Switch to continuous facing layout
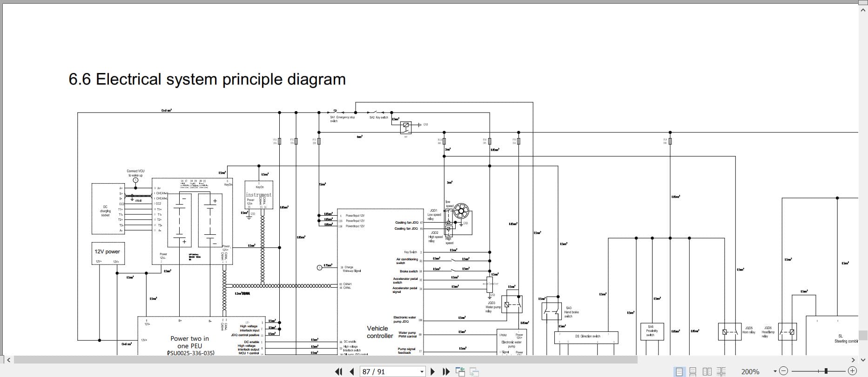The height and width of the screenshot is (377, 868). point(721,371)
